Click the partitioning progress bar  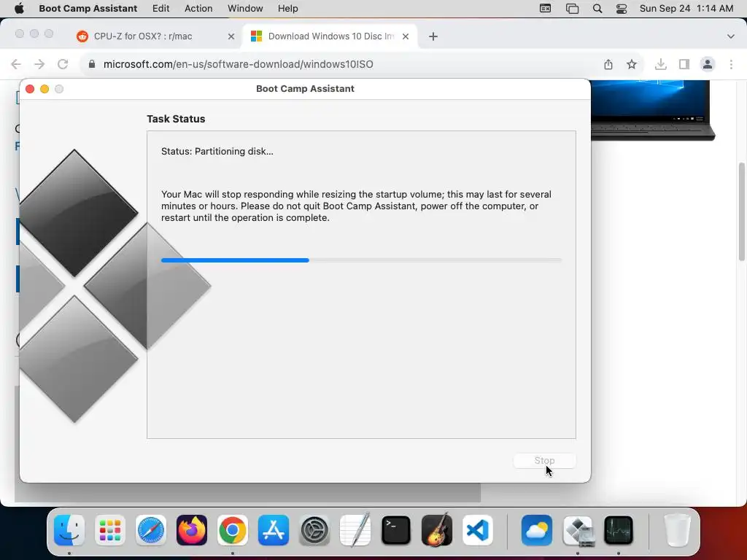(x=361, y=260)
